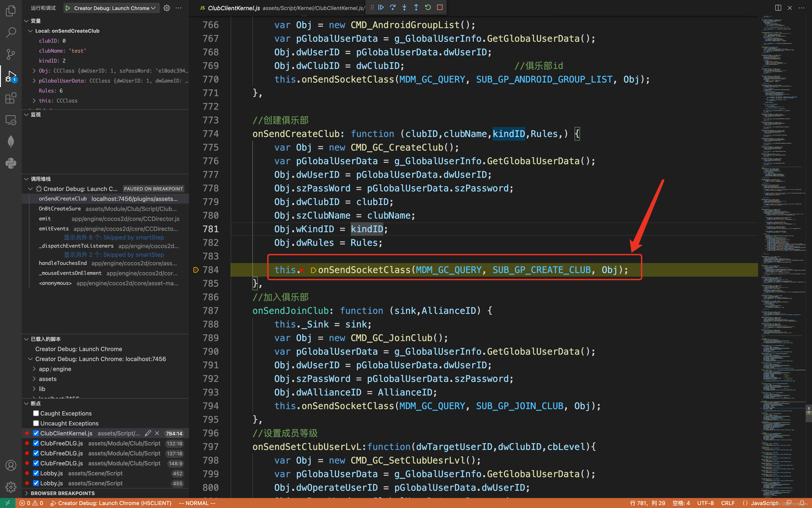This screenshot has height=508, width=812.
Task: Toggle Uncaught Exceptions checkbox
Action: pos(36,423)
